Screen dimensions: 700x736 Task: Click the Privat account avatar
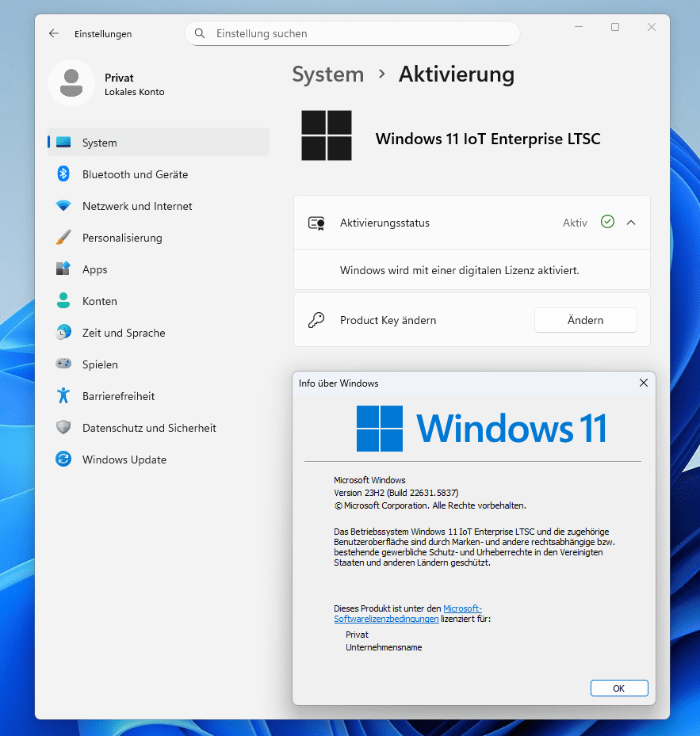click(71, 83)
